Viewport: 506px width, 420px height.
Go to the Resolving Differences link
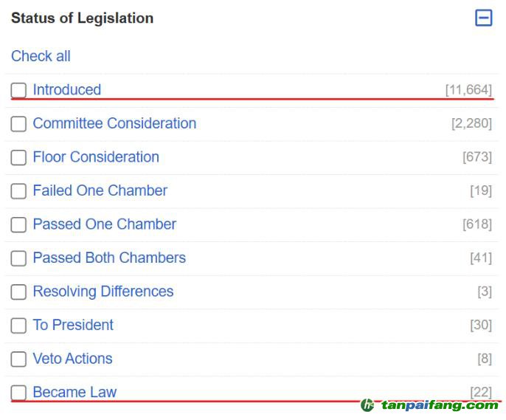103,292
